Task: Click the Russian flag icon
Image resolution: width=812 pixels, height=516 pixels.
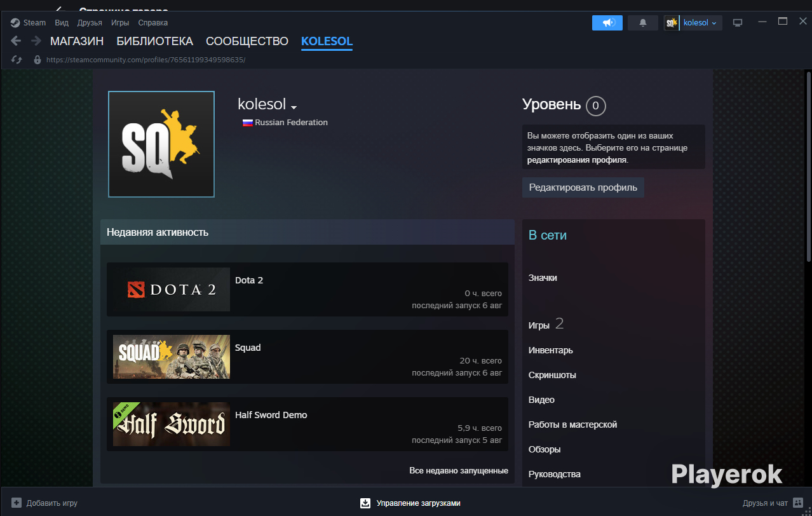Action: [x=248, y=123]
